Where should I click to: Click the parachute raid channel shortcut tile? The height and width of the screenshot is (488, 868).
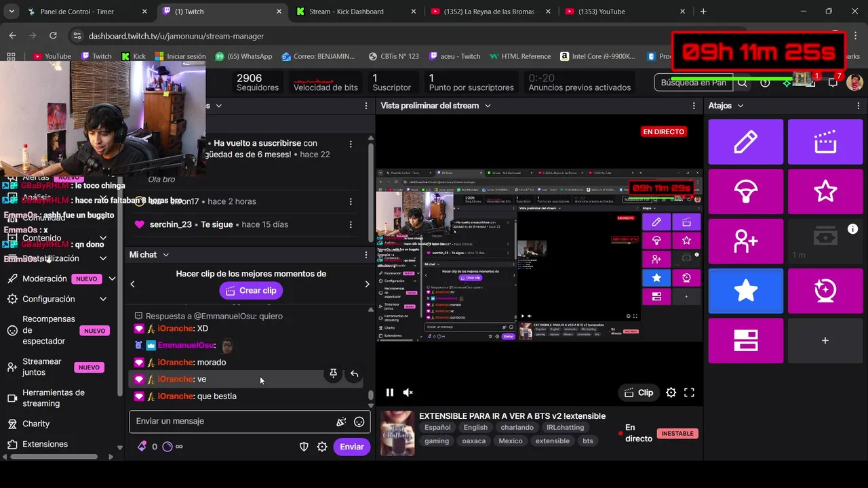[x=746, y=192]
